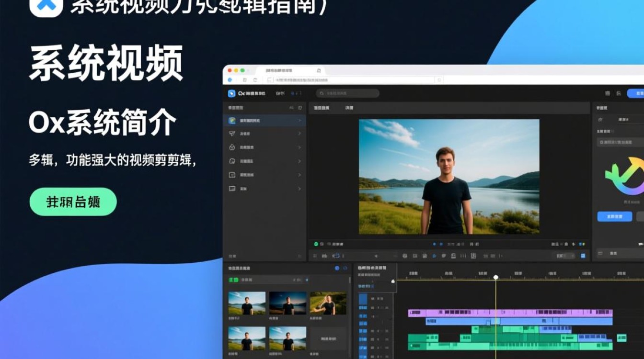This screenshot has height=359, width=644.
Task: Select the woman with outstretched arm thumbnail
Action: pyautogui.click(x=328, y=303)
